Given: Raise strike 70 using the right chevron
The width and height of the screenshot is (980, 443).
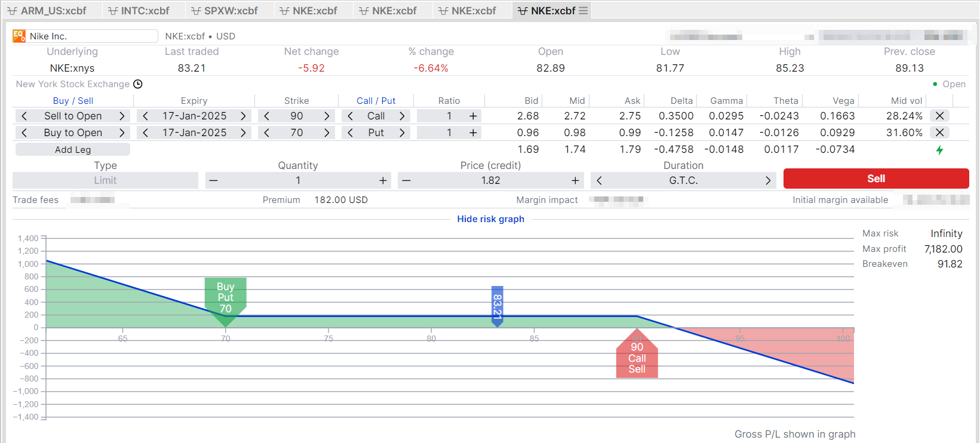Looking at the screenshot, I should point(327,133).
